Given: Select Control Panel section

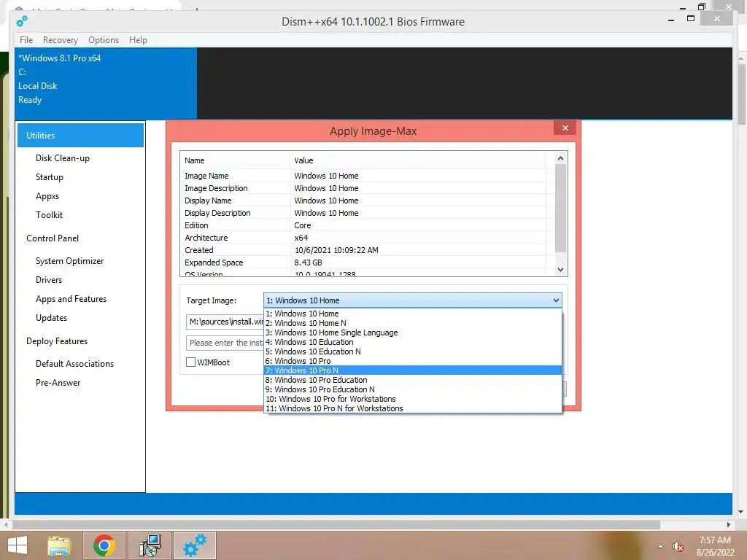Looking at the screenshot, I should [x=53, y=238].
